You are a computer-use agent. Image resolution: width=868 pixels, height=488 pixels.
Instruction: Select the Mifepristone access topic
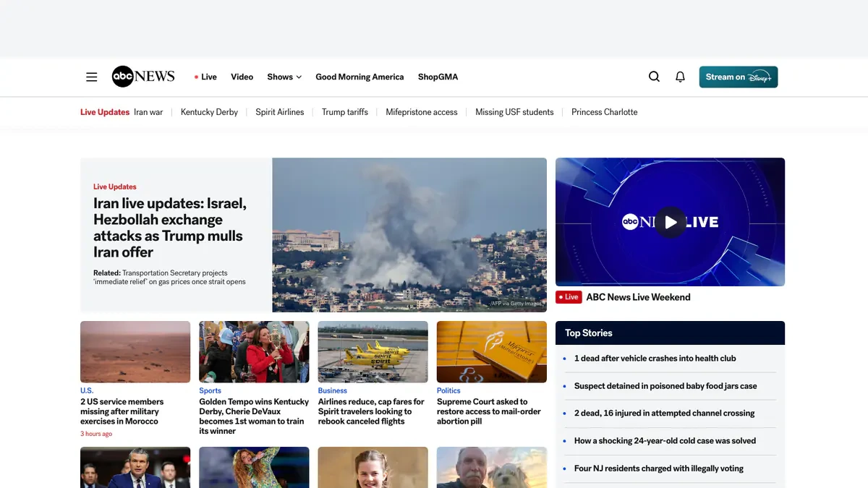tap(422, 112)
